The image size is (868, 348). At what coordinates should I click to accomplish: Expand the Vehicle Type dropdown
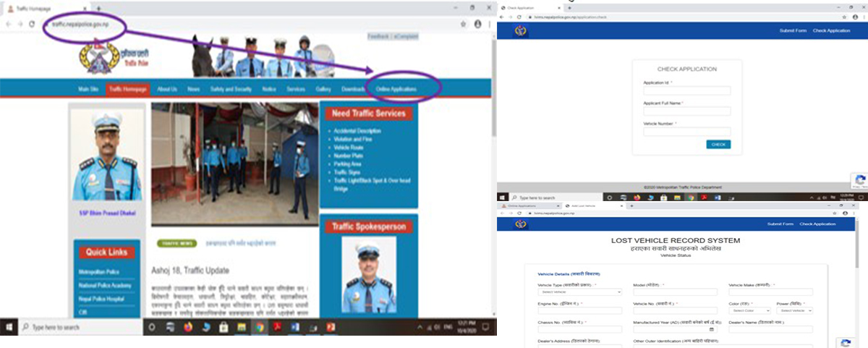click(x=579, y=292)
